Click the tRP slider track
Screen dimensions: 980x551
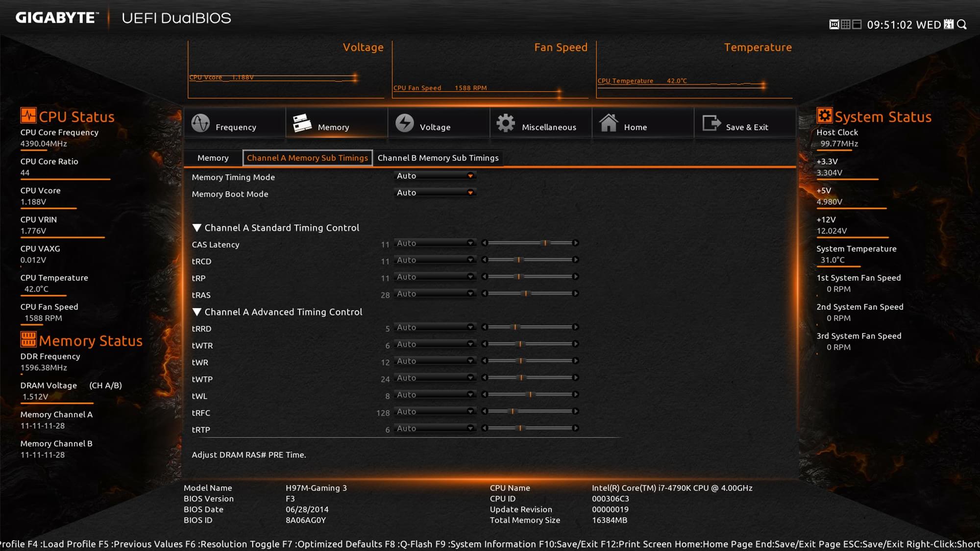pos(530,277)
